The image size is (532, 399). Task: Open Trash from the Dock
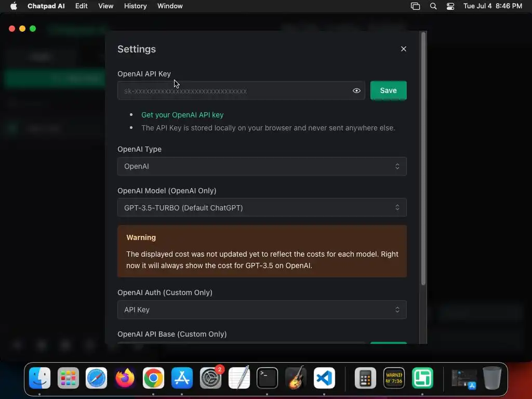pyautogui.click(x=492, y=378)
